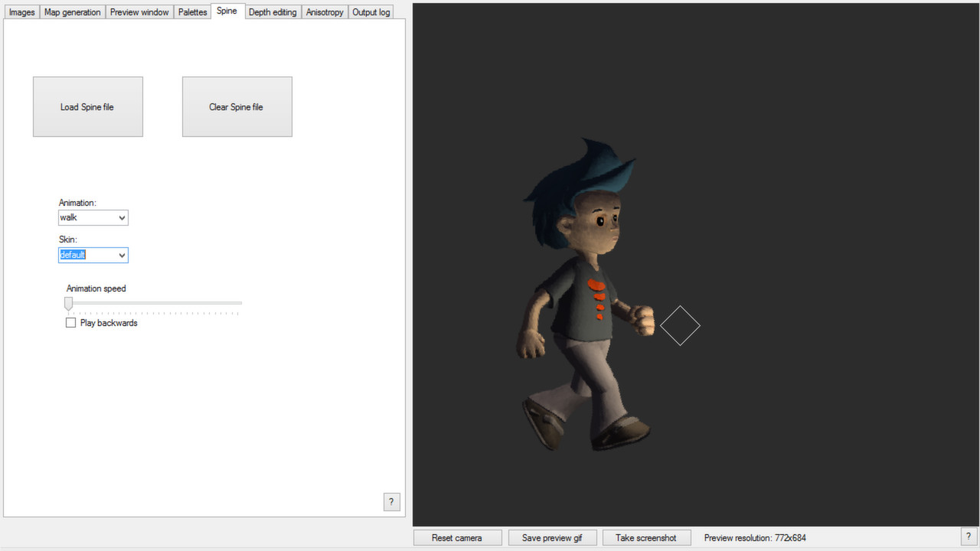The height and width of the screenshot is (551, 980).
Task: Click the question mark help icon in the Spine panel
Action: 391,502
